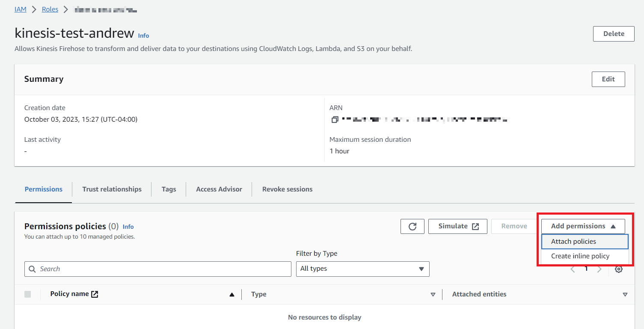Click the external-link icon beside Policy name

[95, 294]
